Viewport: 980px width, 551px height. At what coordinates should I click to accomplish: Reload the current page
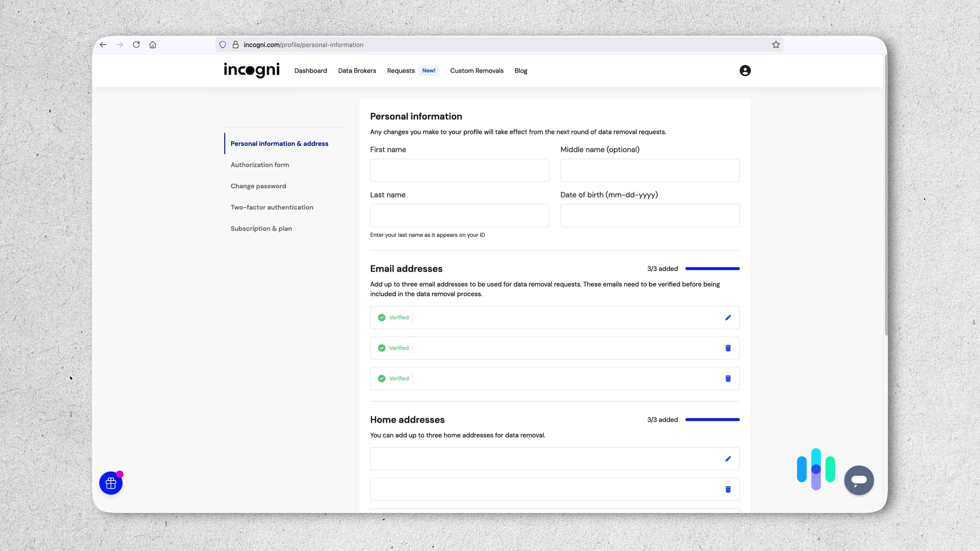point(137,44)
